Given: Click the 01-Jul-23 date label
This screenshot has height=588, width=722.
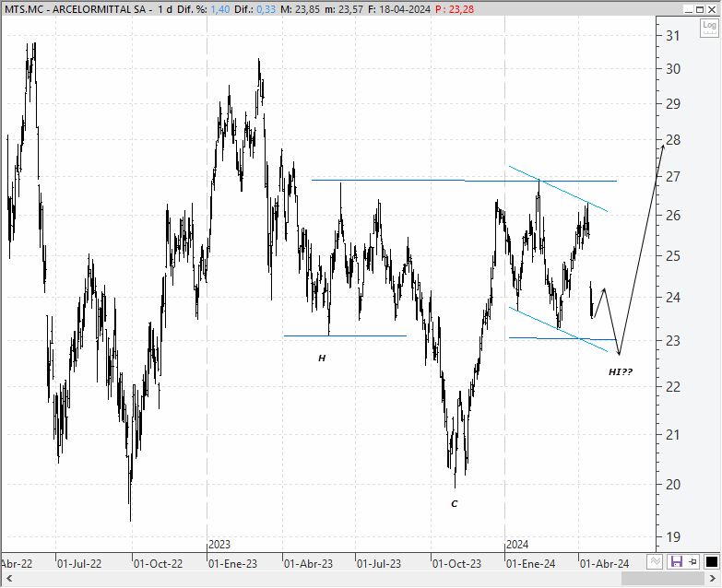Looking at the screenshot, I should coord(379,564).
